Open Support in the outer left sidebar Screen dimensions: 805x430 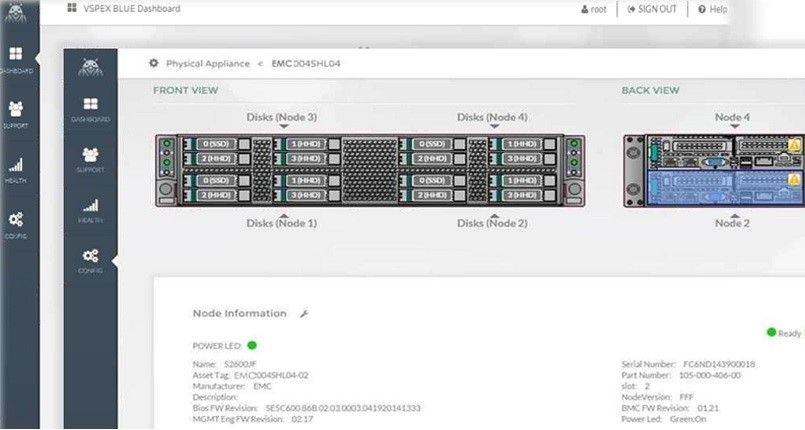(x=16, y=114)
